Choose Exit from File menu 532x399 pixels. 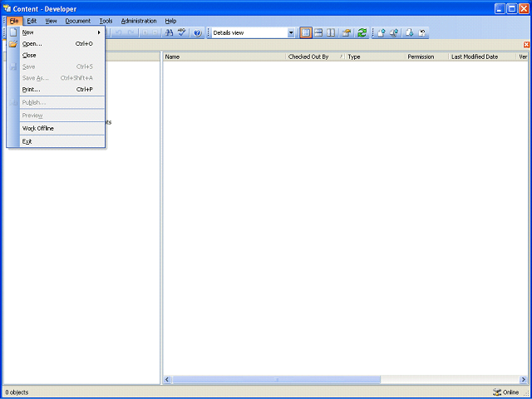coord(56,141)
